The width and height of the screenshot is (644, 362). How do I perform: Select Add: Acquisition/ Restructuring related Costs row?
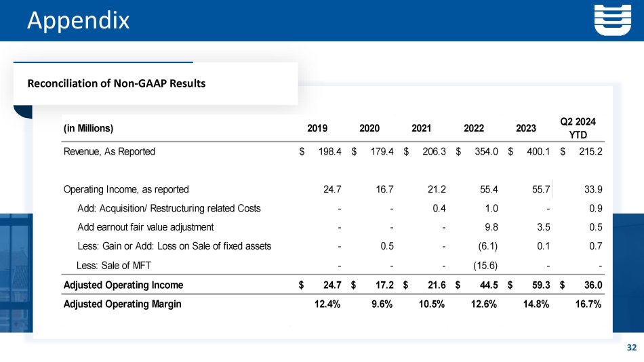coord(169,208)
